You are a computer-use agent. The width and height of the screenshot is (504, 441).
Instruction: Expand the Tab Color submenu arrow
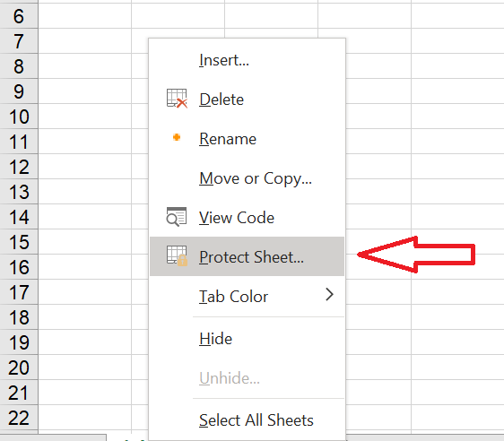coord(329,295)
